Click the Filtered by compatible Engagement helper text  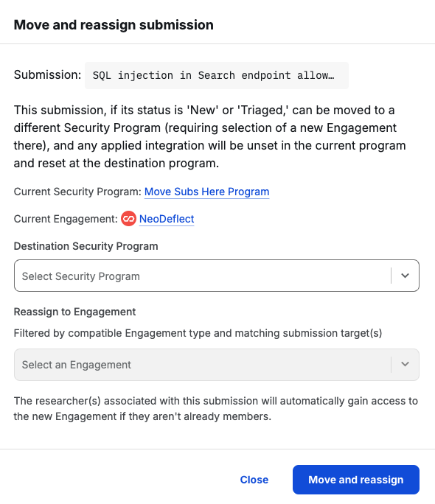(x=198, y=333)
